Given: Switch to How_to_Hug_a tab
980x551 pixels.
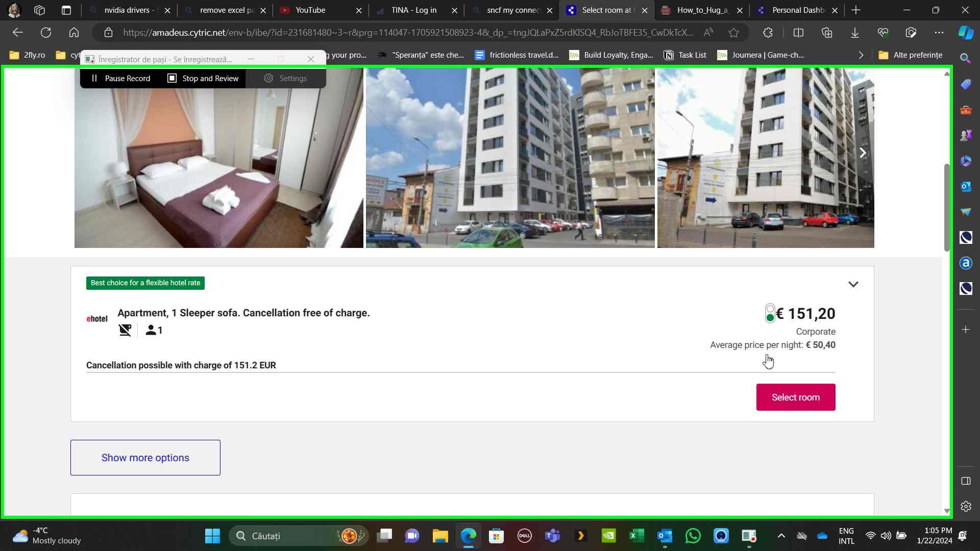Looking at the screenshot, I should click(703, 10).
